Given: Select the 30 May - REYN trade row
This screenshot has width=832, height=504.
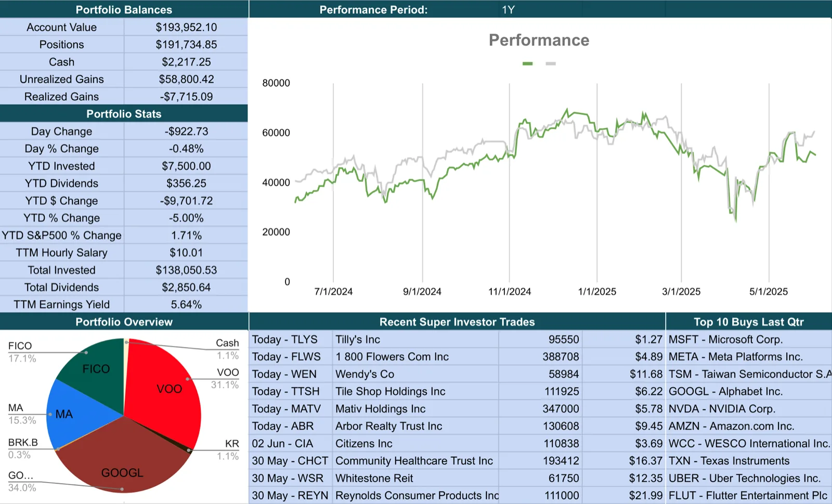Looking at the screenshot, I should click(457, 495).
